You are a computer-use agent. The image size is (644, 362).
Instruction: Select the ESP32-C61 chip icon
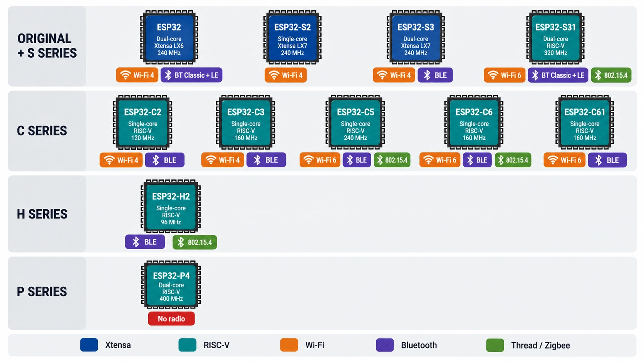[585, 122]
